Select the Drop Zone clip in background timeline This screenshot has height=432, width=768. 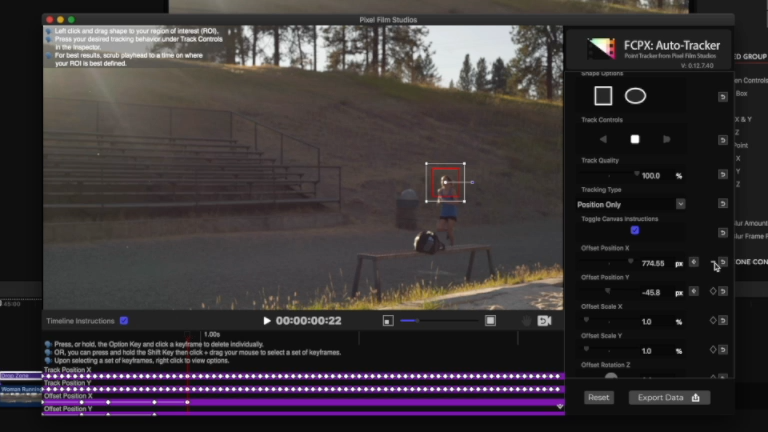coord(21,376)
